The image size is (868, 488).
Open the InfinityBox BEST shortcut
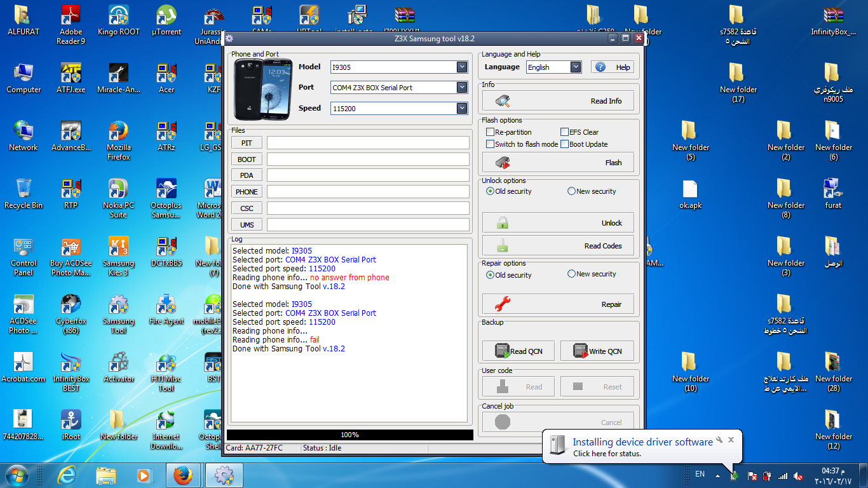71,372
